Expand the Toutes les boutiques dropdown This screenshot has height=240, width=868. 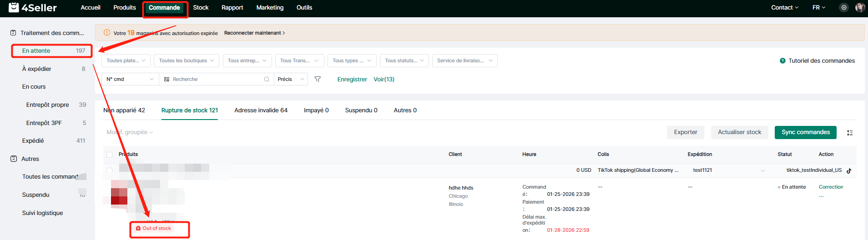(x=187, y=60)
